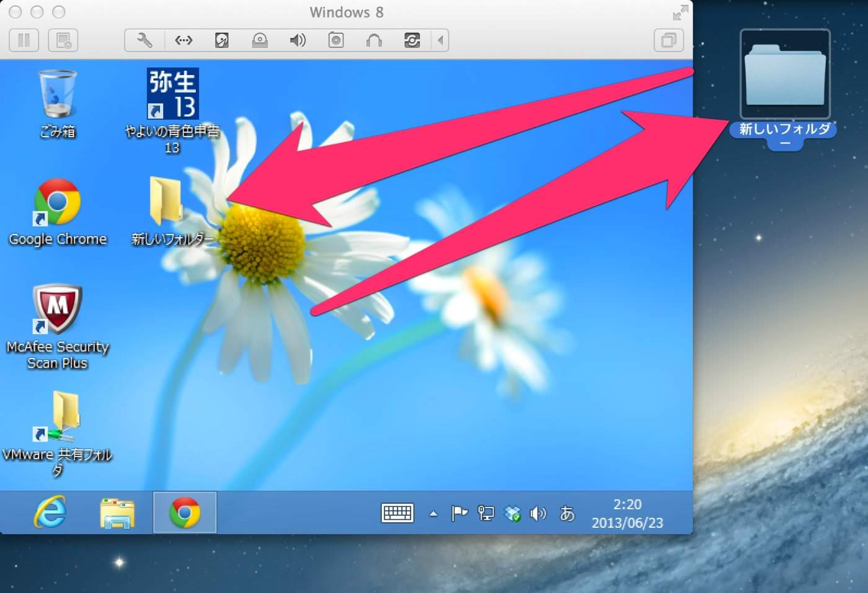Select the yellow 新しいフォルダー folder on the Windows desktop
This screenshot has width=868, height=593.
(x=172, y=211)
